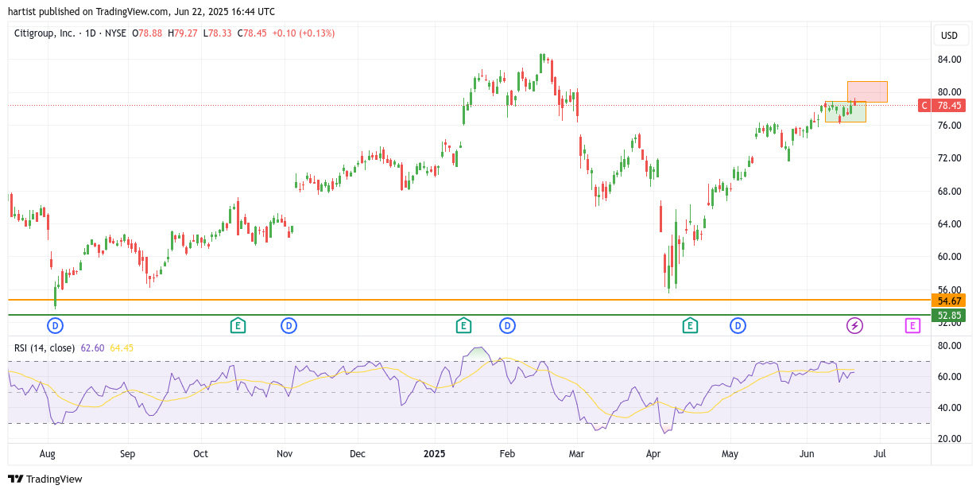The width and height of the screenshot is (980, 493).
Task: Click the RSI value 62.60
Action: click(92, 347)
